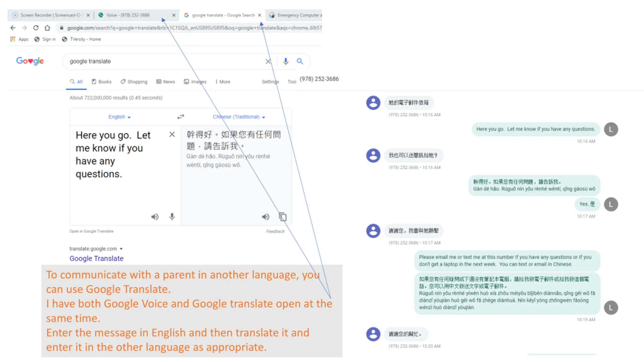Go to browser home page icon
The image size is (644, 362).
tap(47, 28)
